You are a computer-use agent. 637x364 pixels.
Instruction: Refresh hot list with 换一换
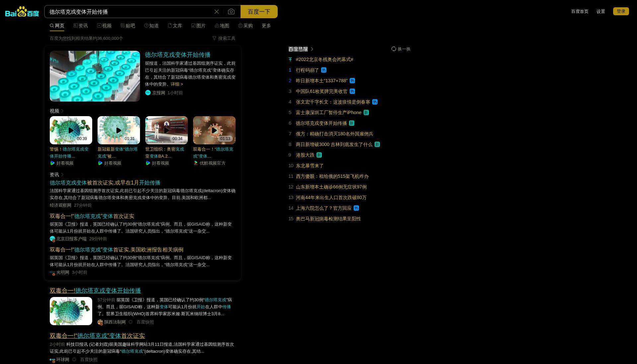click(x=401, y=49)
